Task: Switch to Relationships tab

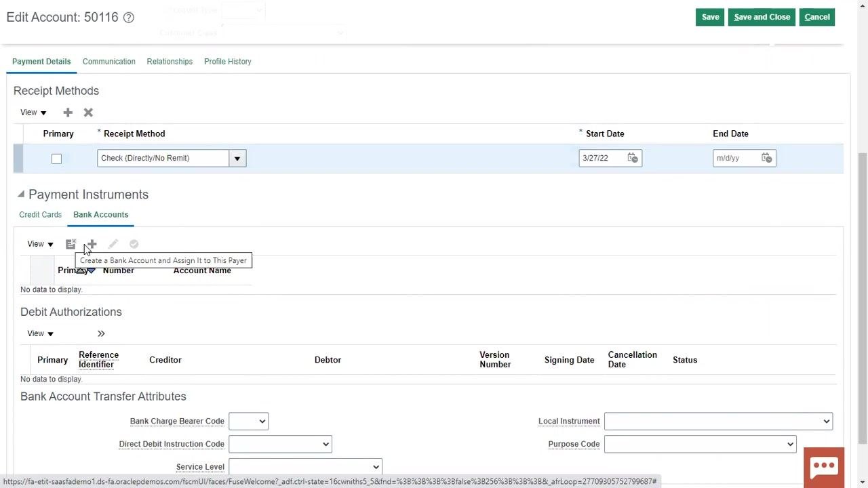Action: coord(170,62)
